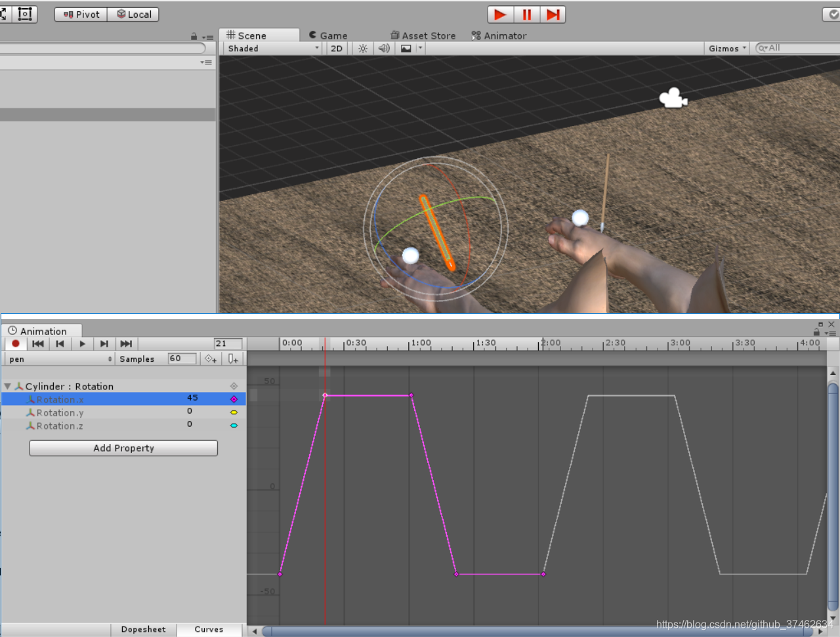Open scene effects dropdown arrow

click(x=420, y=48)
